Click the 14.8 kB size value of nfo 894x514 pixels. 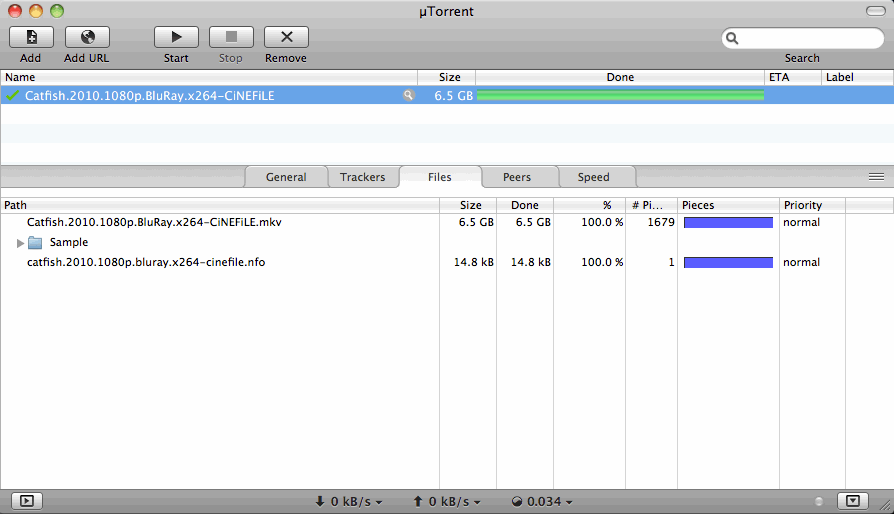coord(473,262)
